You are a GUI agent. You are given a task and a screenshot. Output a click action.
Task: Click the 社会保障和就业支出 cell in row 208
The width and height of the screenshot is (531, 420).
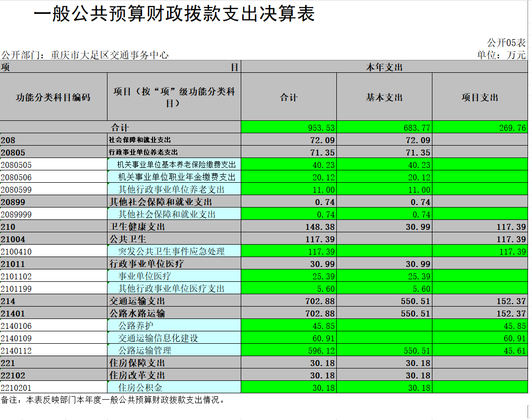click(x=174, y=140)
